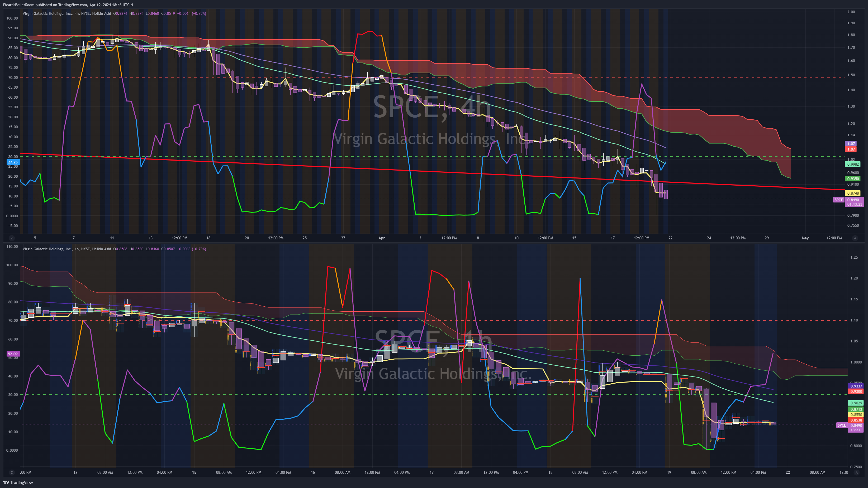868x488 pixels.
Task: Click the Z timezone button on the 4h chart
Action: (12, 238)
